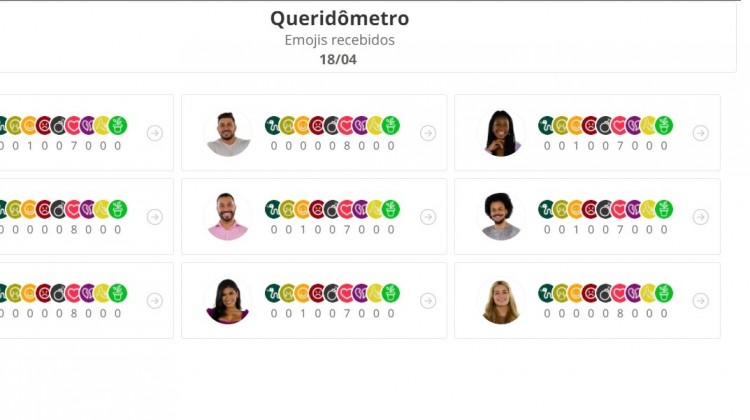Click the blonde woman's profile photo

point(502,301)
